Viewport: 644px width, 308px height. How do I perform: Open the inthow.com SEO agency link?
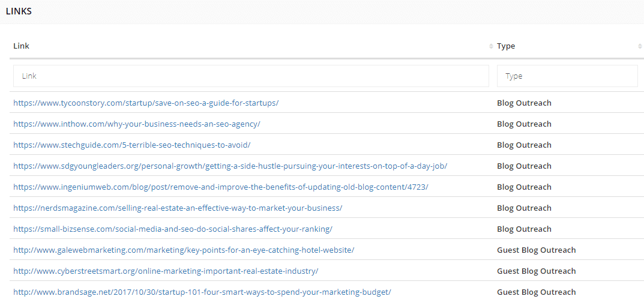[x=136, y=124]
